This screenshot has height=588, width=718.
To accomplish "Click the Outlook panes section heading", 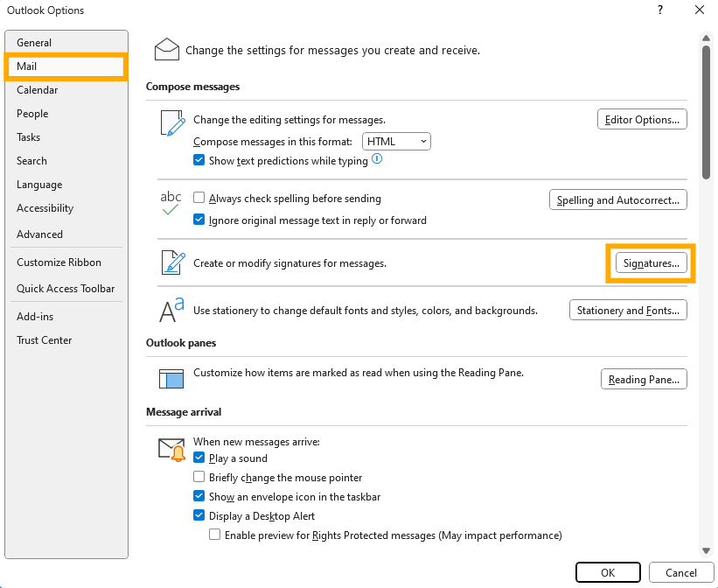I will point(181,343).
